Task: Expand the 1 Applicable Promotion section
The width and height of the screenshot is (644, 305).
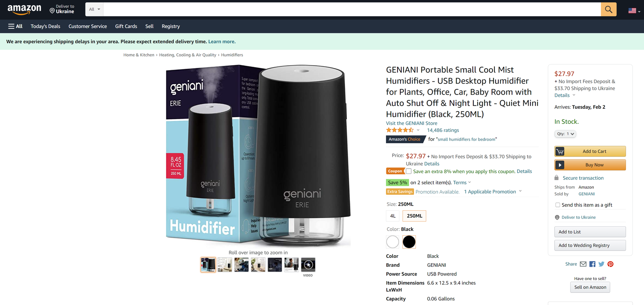Action: [493, 192]
